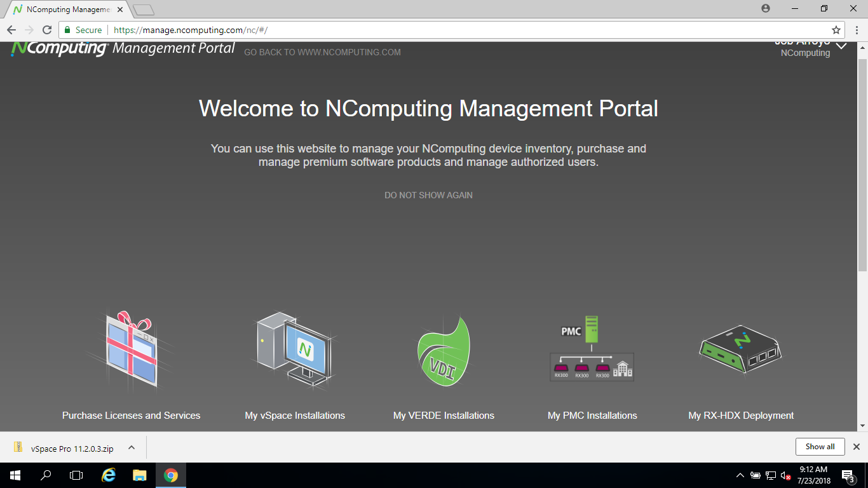This screenshot has width=868, height=488.
Task: Click the page scroll down arrow
Action: coord(862,426)
